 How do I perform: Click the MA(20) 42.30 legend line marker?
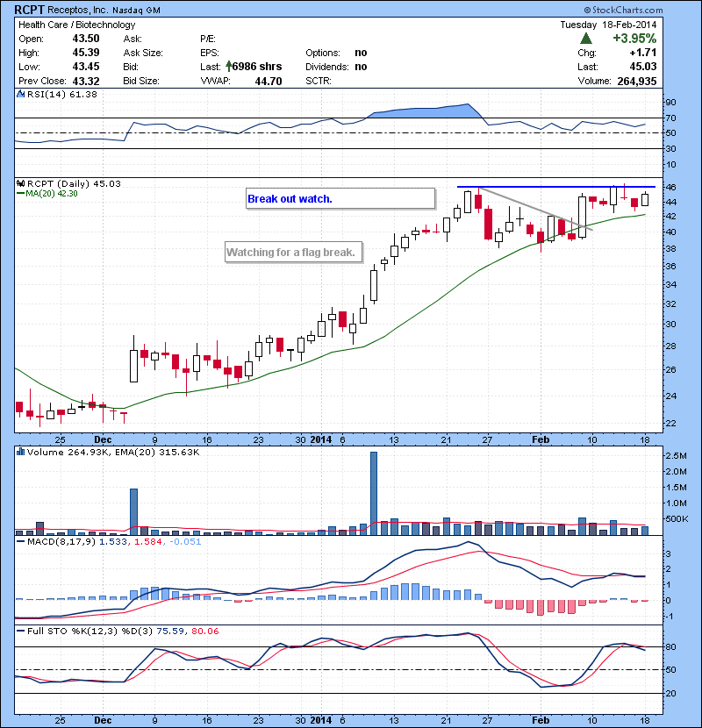(x=20, y=193)
